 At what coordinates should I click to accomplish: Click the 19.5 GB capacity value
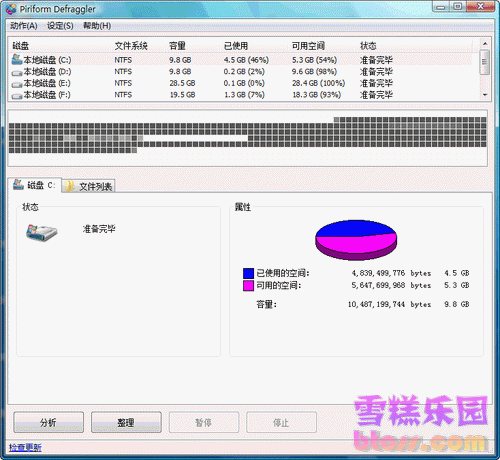coord(182,95)
